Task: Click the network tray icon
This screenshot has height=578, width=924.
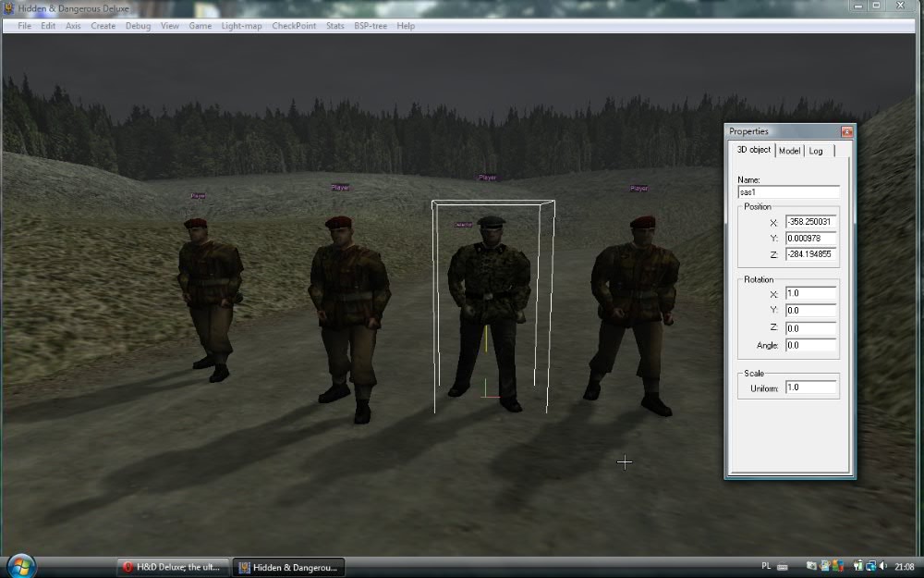Action: (x=870, y=566)
